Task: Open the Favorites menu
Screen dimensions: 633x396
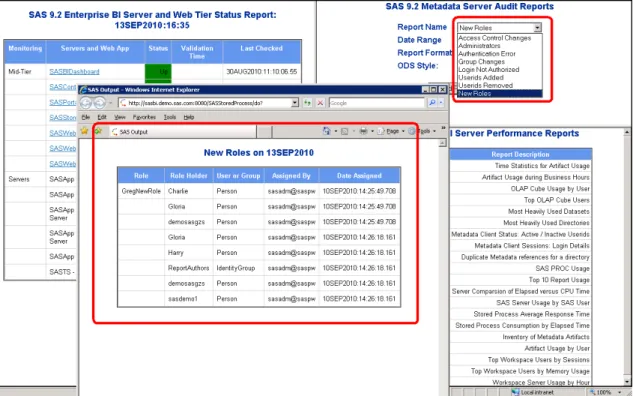Action: click(144, 117)
